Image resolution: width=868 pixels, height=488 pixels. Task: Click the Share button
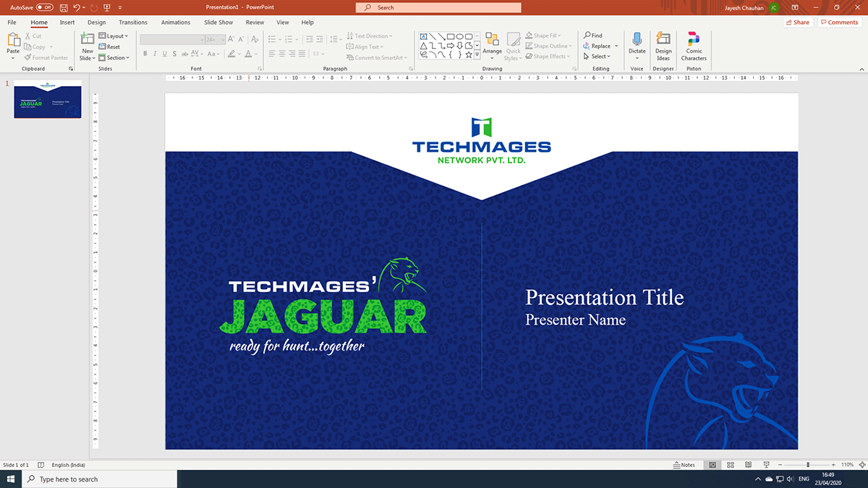(x=797, y=22)
